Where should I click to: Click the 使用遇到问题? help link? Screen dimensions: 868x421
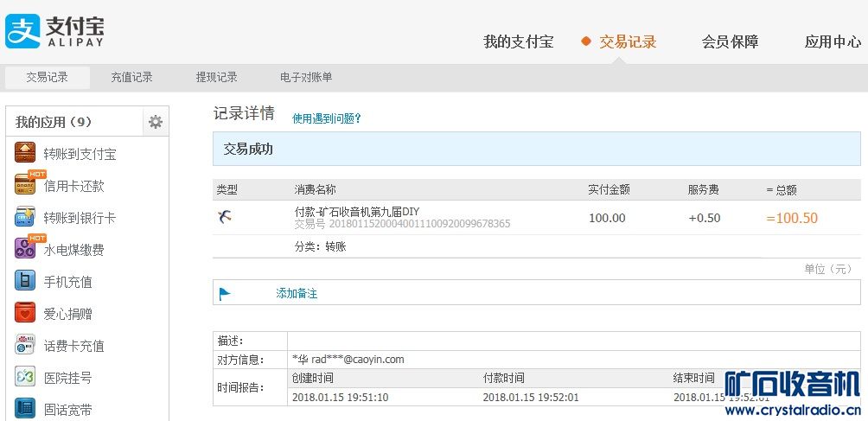pos(326,118)
